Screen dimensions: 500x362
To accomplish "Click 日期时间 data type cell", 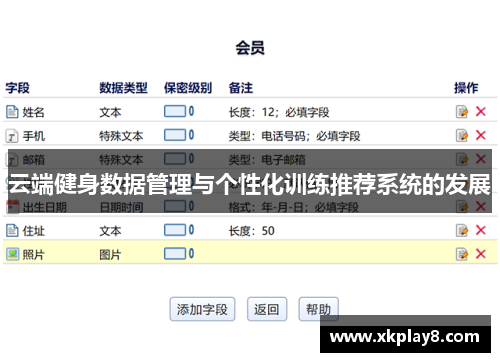I will pyautogui.click(x=121, y=207).
